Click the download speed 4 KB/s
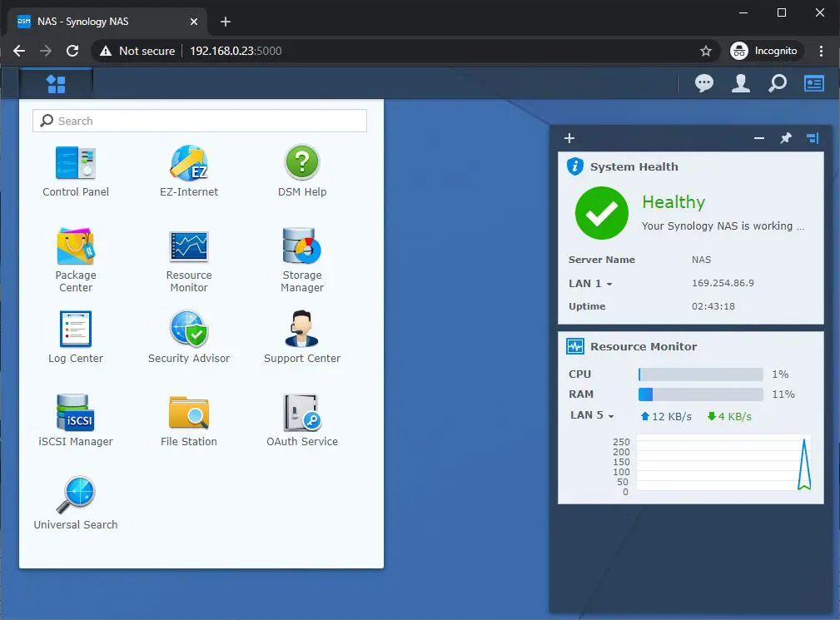840x620 pixels. click(729, 417)
